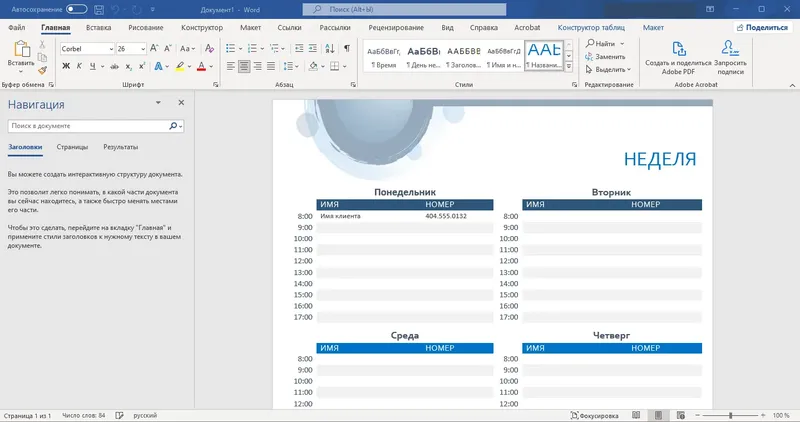This screenshot has height=422, width=800.
Task: Decrease font size with the smaller A icon
Action: click(x=167, y=48)
